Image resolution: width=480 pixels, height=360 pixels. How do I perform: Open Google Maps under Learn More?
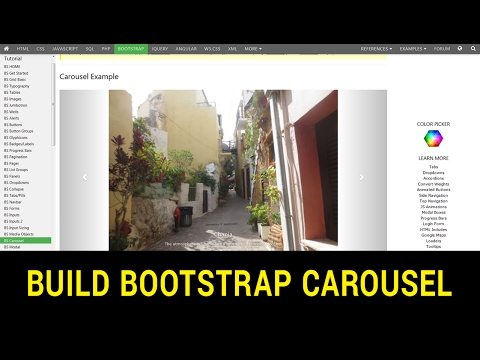click(433, 235)
